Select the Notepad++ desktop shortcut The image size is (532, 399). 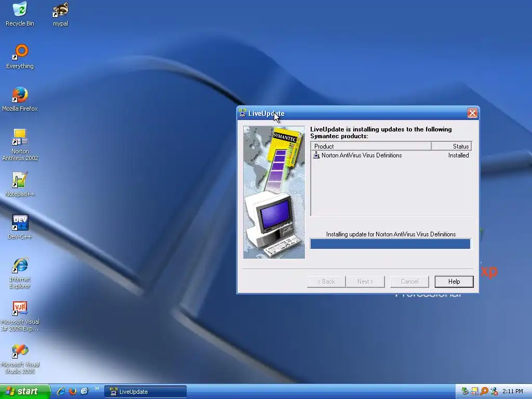click(20, 184)
